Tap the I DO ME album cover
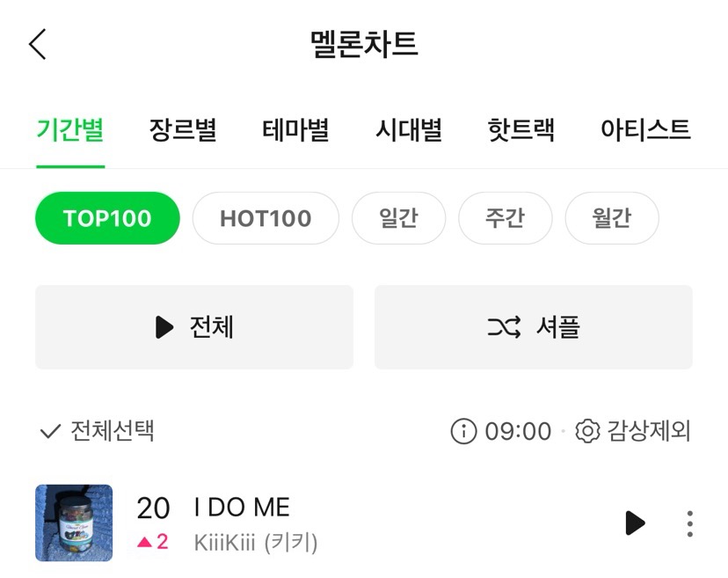 74,523
